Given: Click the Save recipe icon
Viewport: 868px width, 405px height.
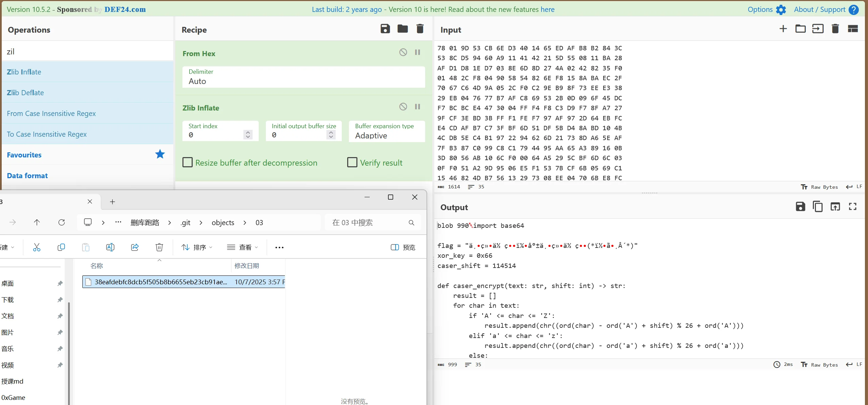Looking at the screenshot, I should pyautogui.click(x=385, y=29).
